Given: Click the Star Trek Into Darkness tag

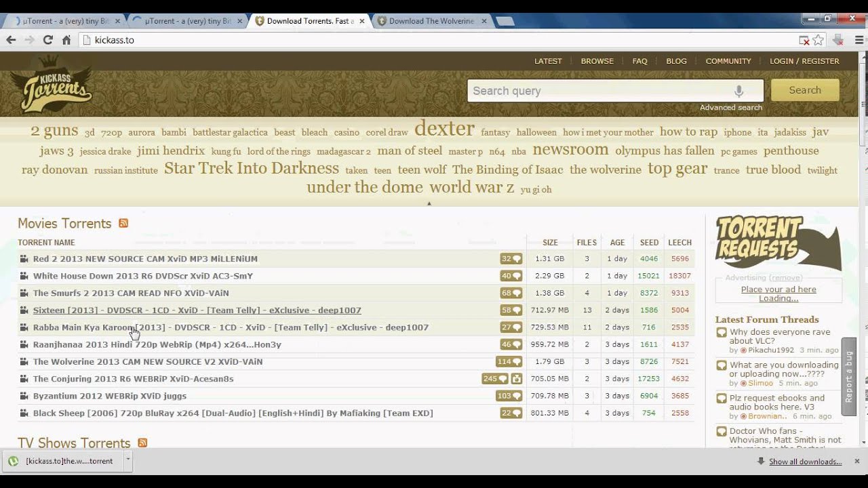Looking at the screenshot, I should pyautogui.click(x=252, y=168).
